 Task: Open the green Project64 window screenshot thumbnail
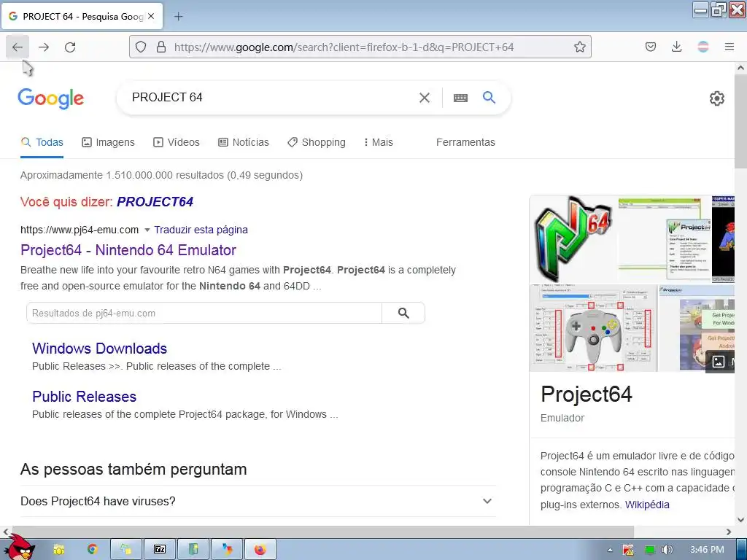coord(665,239)
